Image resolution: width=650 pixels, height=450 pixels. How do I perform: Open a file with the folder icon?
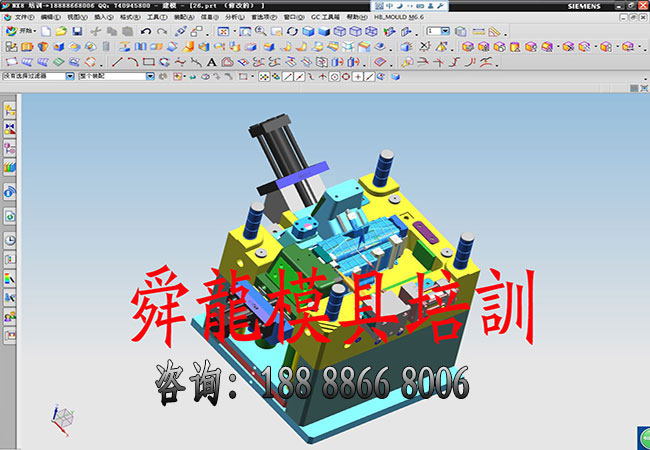61,32
